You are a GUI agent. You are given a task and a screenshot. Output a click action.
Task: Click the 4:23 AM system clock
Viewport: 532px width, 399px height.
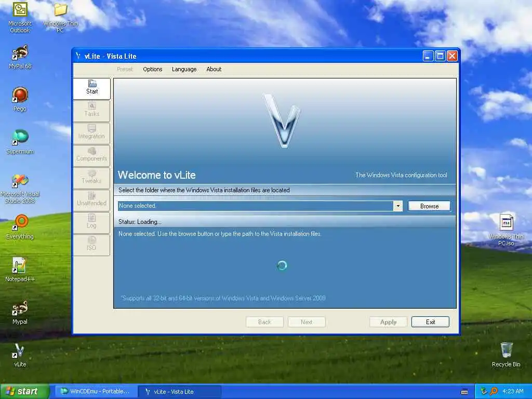[x=513, y=392]
